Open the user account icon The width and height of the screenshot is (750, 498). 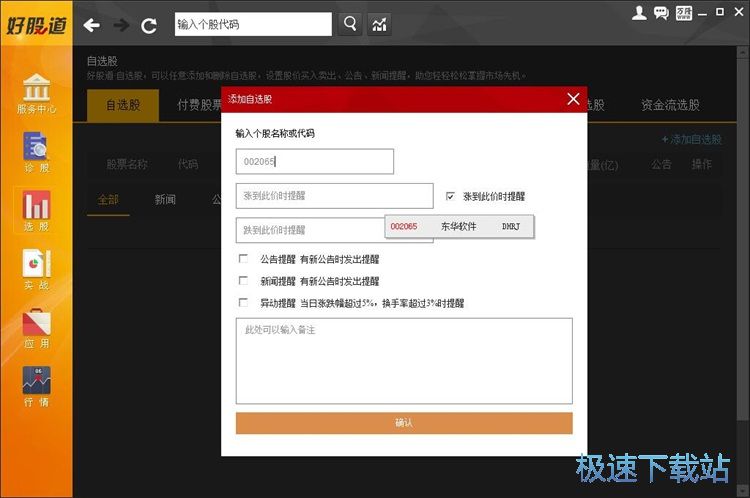640,13
